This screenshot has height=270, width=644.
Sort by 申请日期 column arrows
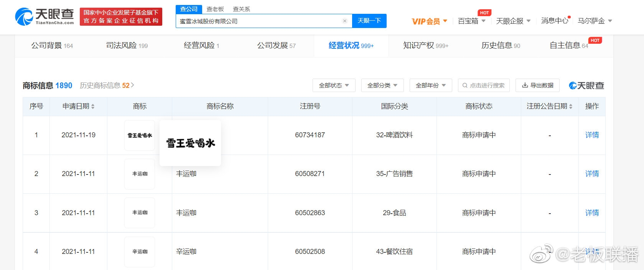[x=93, y=106]
